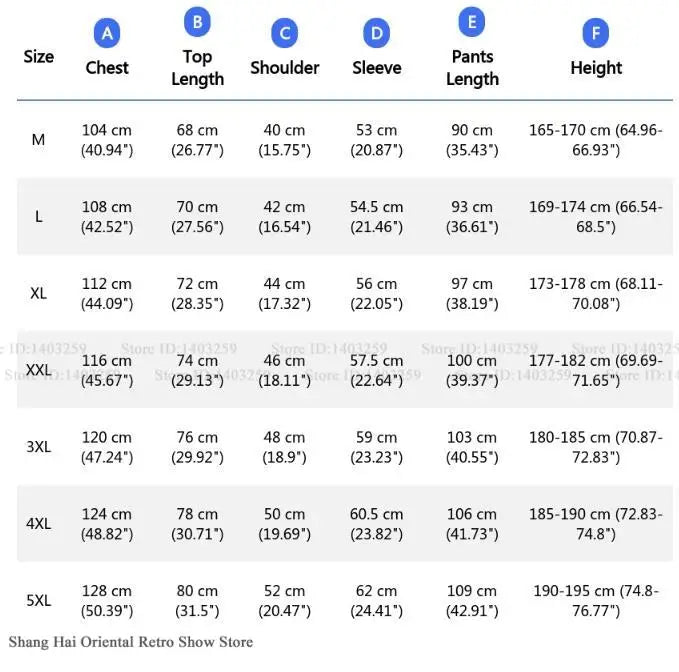Select the Top Length column header
The height and width of the screenshot is (672, 679).
(197, 68)
